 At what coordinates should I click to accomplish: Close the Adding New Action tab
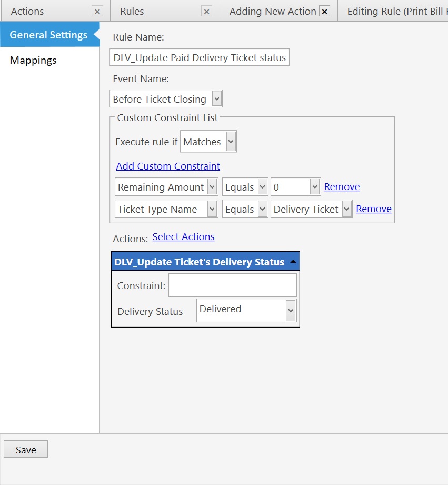coord(325,11)
